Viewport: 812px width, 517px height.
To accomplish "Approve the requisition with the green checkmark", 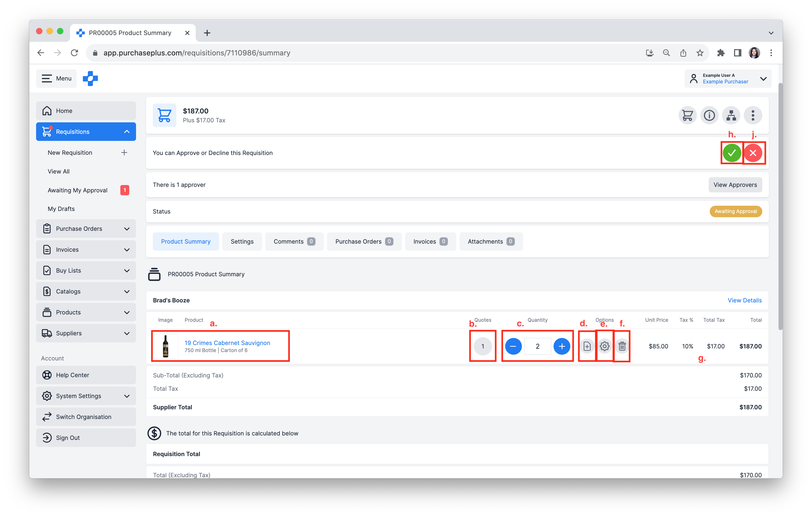I will pyautogui.click(x=731, y=153).
